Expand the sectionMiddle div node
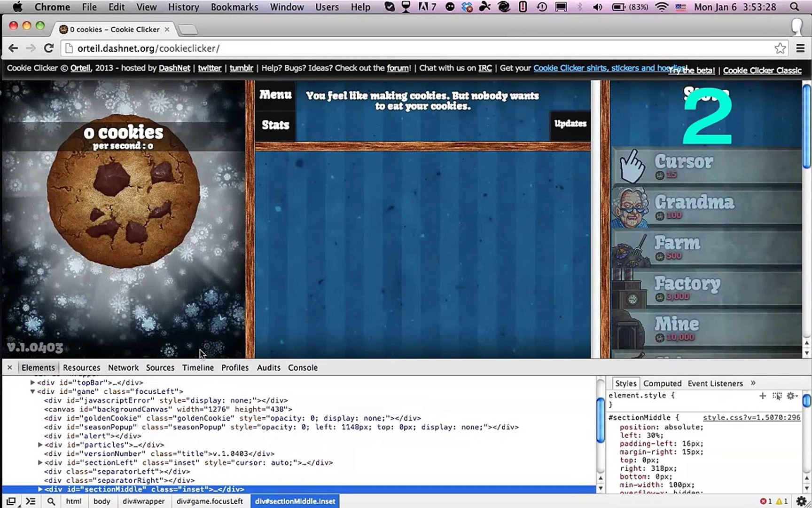Image resolution: width=812 pixels, height=508 pixels. coord(40,489)
